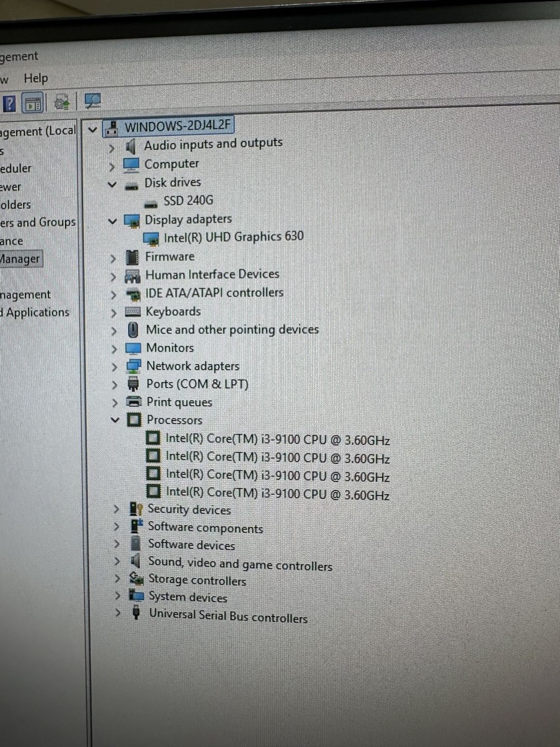Click the Disk drives category icon
The width and height of the screenshot is (560, 747).
tap(132, 185)
